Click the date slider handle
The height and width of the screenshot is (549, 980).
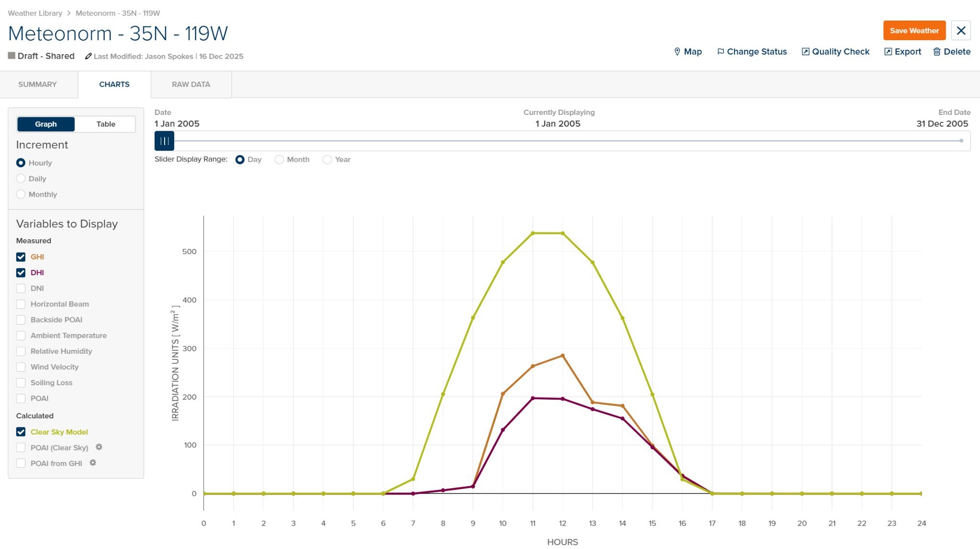click(x=165, y=141)
